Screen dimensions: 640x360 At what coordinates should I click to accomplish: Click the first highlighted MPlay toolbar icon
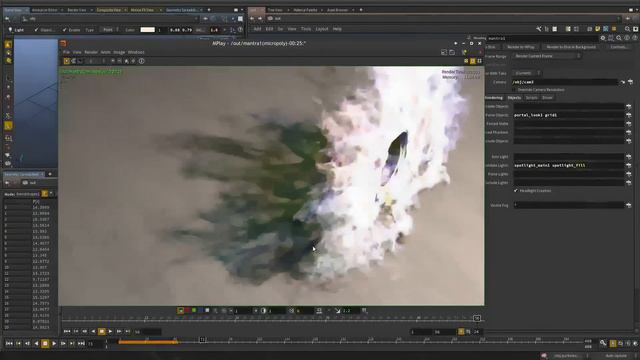[x=67, y=61]
